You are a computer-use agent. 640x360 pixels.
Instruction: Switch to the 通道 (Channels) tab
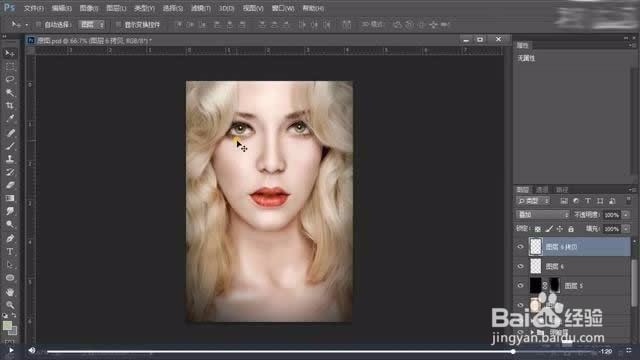coord(542,190)
